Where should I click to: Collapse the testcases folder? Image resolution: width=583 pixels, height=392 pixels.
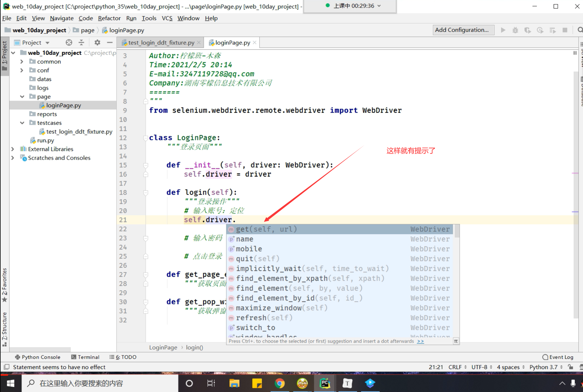point(22,123)
